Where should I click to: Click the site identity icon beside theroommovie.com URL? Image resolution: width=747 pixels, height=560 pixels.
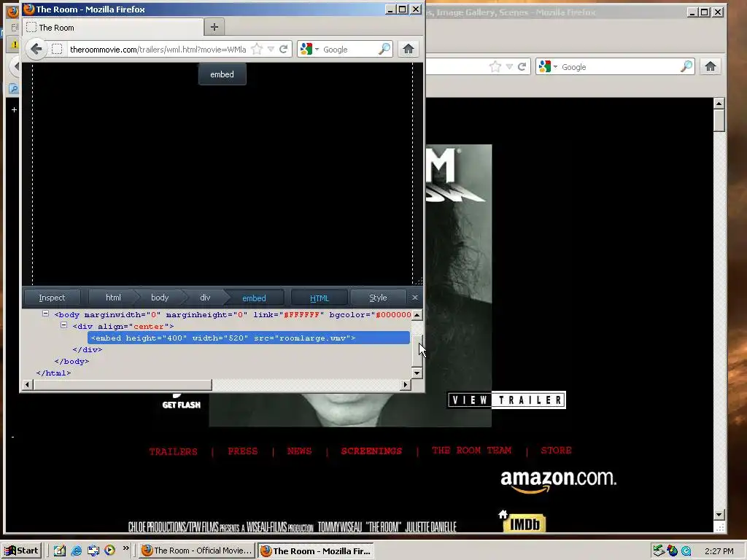57,49
